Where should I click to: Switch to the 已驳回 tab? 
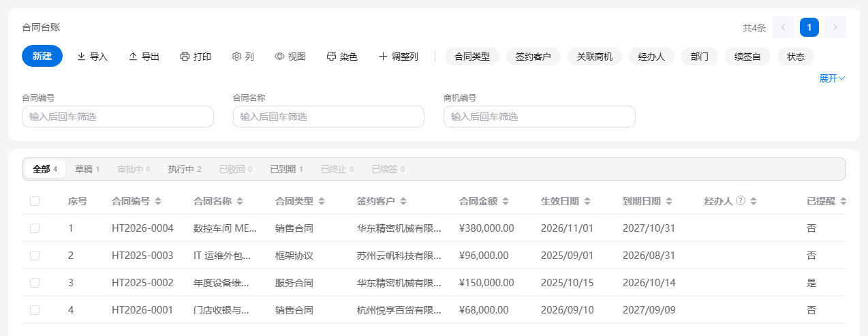[235, 169]
